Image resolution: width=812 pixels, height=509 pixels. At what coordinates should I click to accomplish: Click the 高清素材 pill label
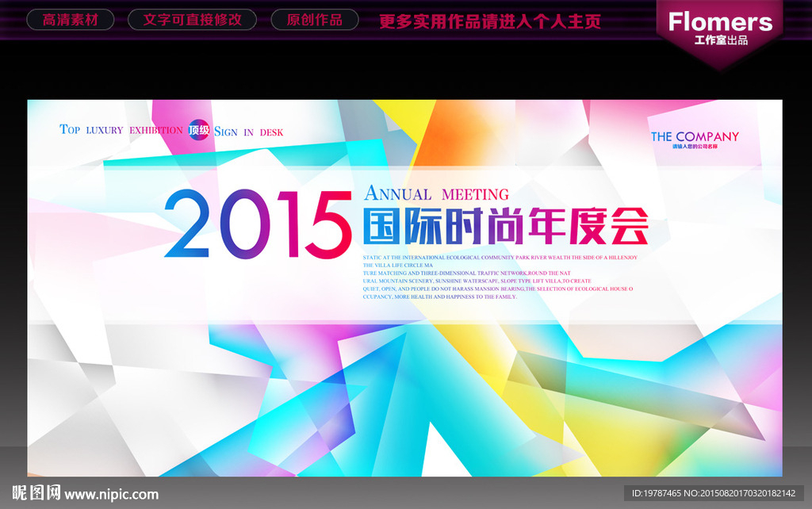70,20
